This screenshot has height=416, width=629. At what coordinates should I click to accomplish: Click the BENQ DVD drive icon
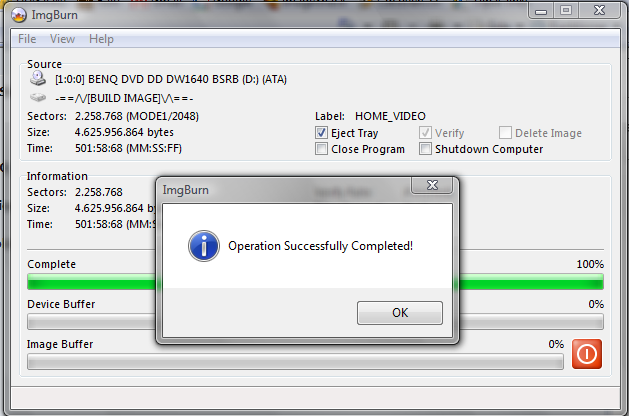38,78
